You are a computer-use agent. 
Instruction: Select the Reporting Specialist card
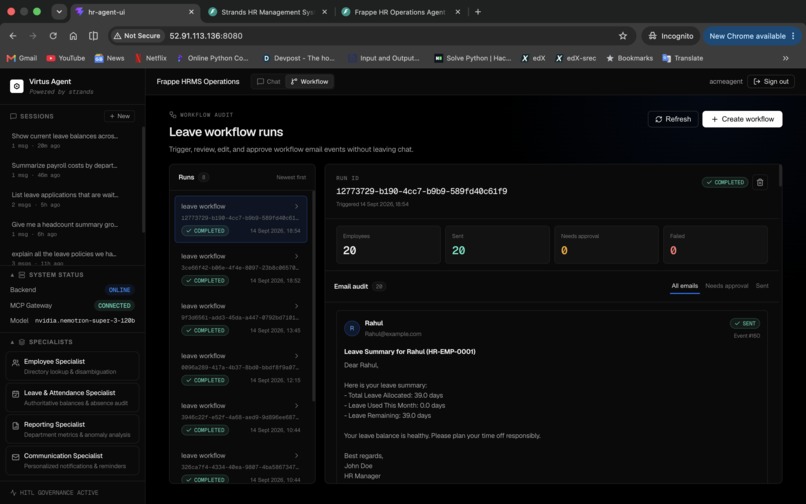pos(72,429)
